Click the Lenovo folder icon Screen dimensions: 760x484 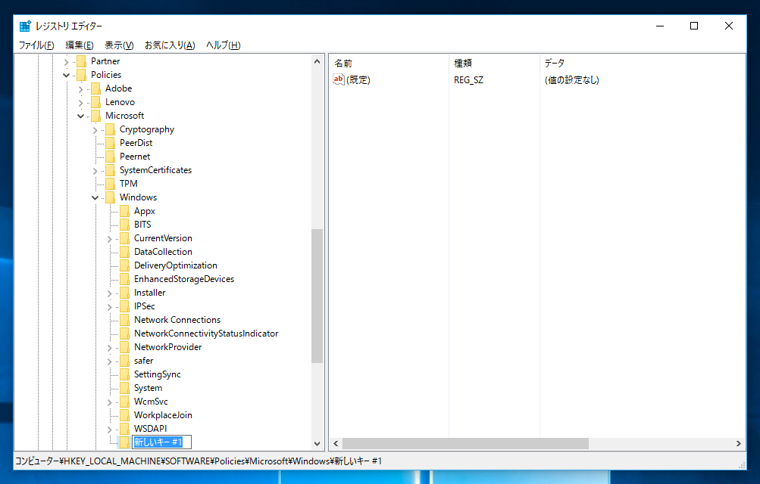tap(96, 102)
